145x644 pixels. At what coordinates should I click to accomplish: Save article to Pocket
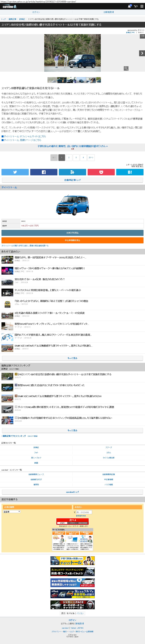tap(101, 172)
